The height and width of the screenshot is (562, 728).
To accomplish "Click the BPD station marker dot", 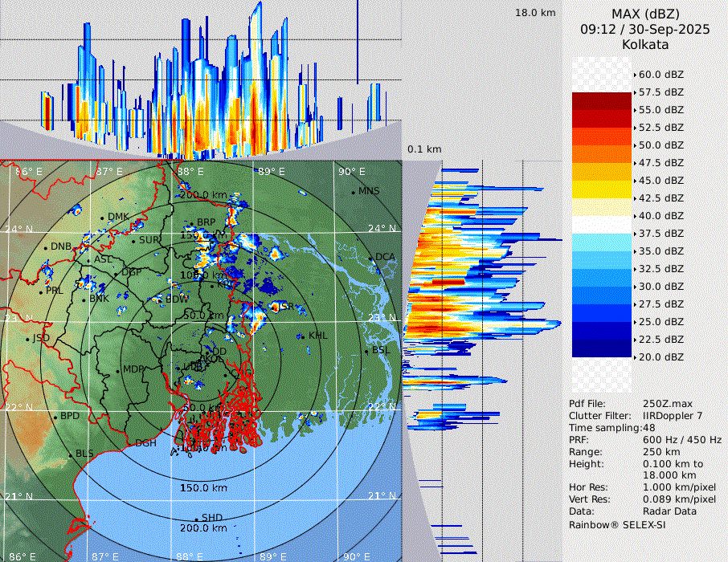I will click(55, 417).
